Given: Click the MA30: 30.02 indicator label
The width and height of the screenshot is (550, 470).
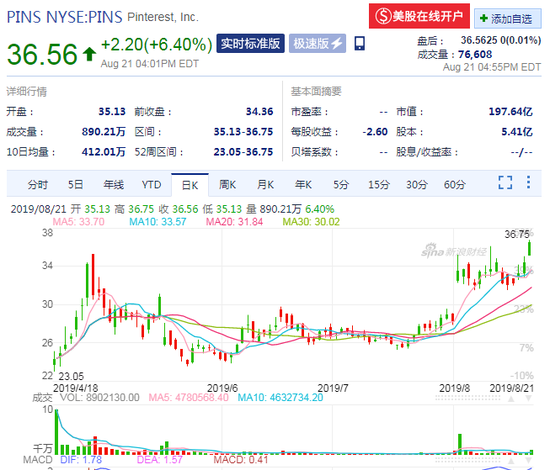Looking at the screenshot, I should tap(311, 222).
